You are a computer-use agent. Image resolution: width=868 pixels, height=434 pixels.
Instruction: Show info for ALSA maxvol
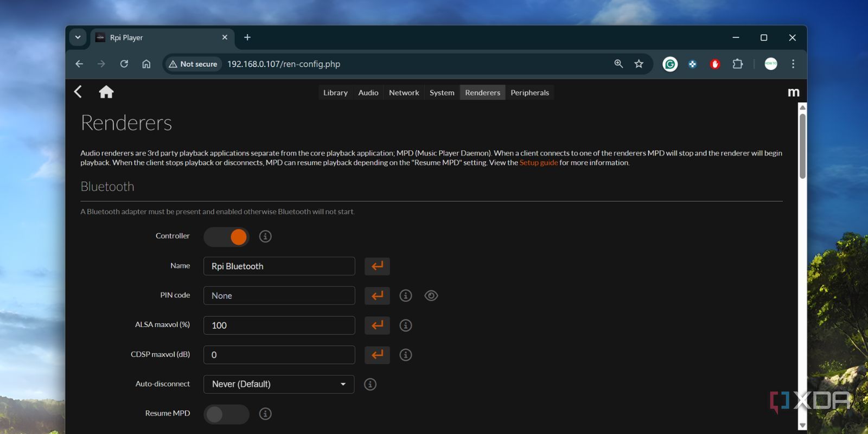(406, 325)
